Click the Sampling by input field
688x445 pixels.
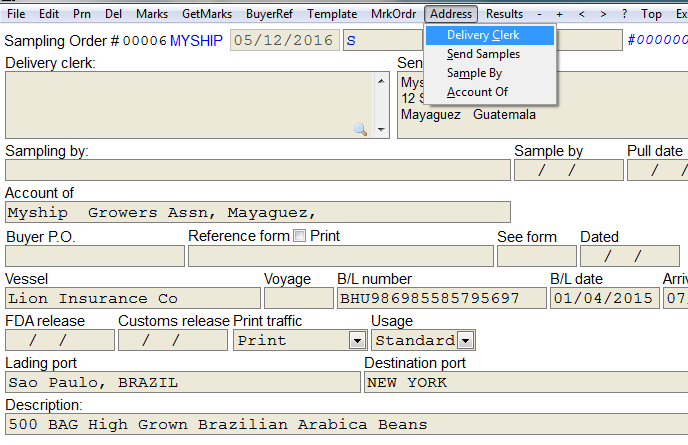click(258, 170)
